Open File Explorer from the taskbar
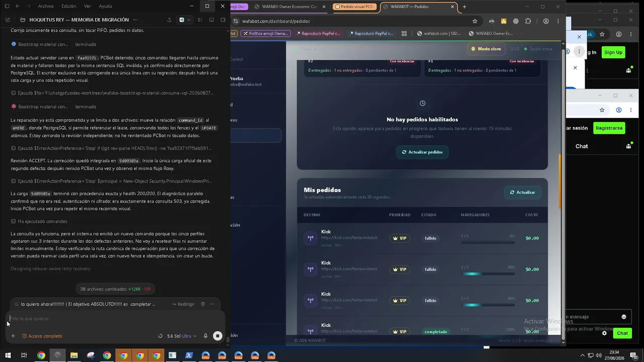The image size is (644, 362). (x=74, y=355)
